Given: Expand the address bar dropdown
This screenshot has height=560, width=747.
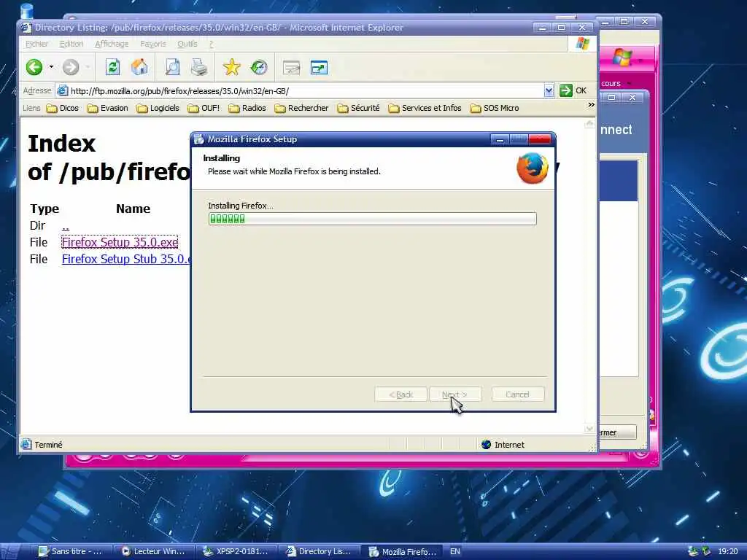Looking at the screenshot, I should (x=549, y=90).
